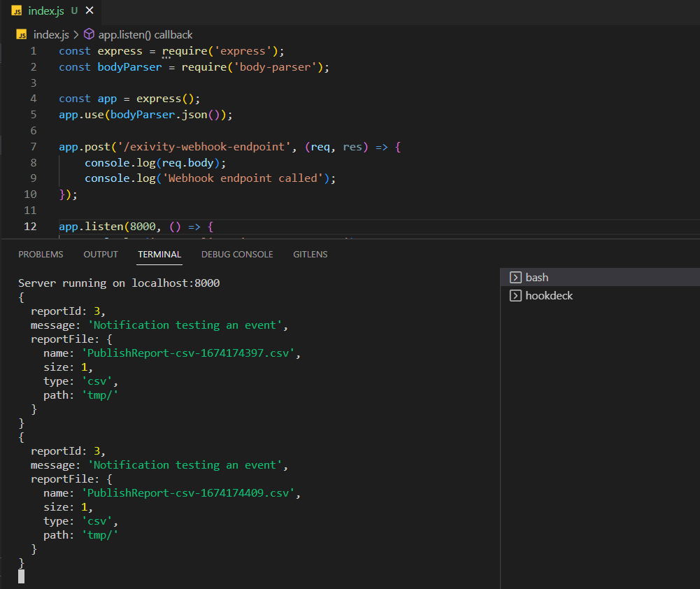Click the JavaScript file icon in the breadcrumb bar
Image resolution: width=700 pixels, height=589 pixels.
point(20,34)
